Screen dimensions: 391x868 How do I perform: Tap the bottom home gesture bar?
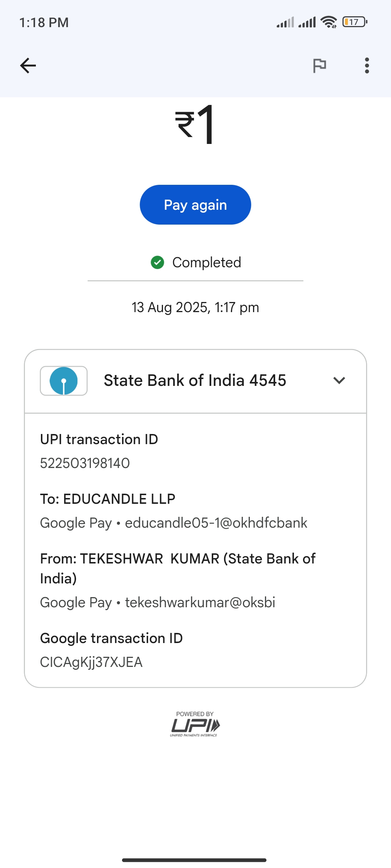[194, 860]
